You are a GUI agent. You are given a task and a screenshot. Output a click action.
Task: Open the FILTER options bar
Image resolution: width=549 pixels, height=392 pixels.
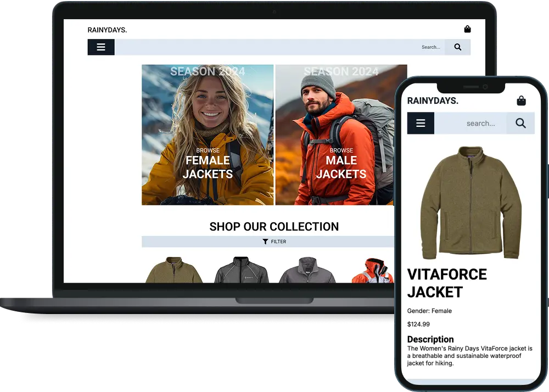tap(274, 242)
